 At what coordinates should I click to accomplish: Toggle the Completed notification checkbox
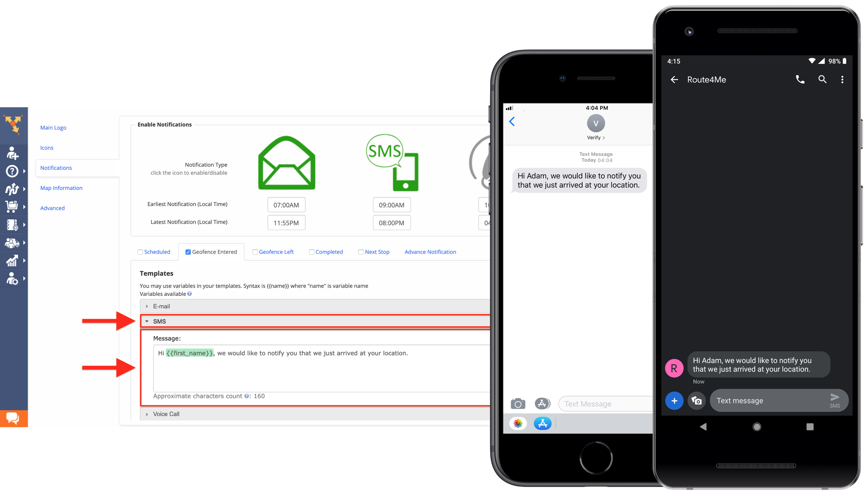pos(311,251)
